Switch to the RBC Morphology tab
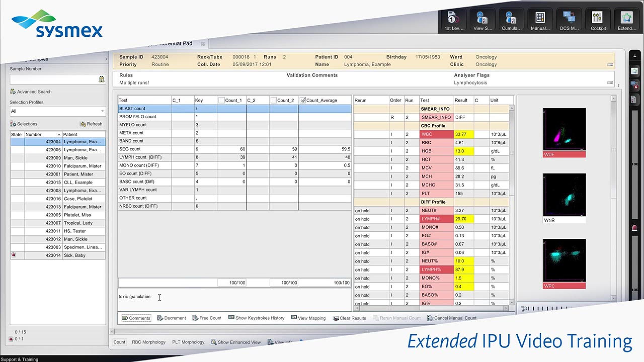 (x=148, y=342)
